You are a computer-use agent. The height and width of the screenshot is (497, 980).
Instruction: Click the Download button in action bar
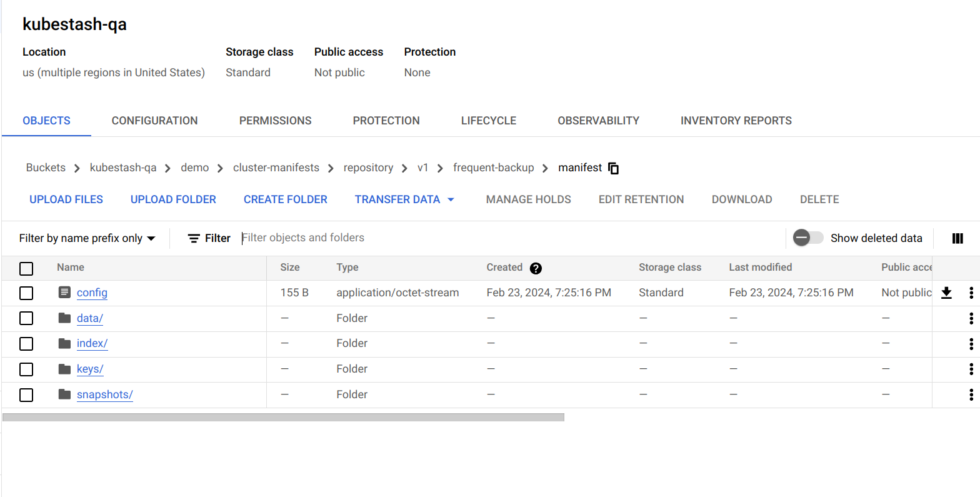tap(742, 199)
